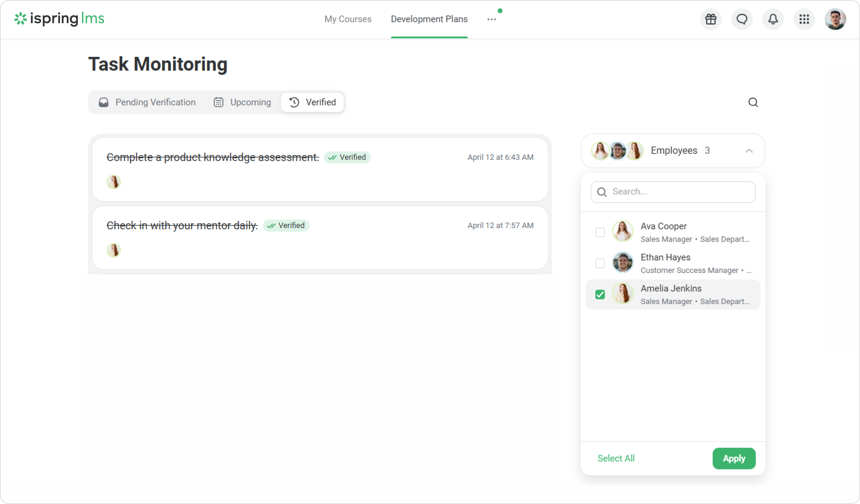Open the three-dot more navigation menu
860x504 pixels.
pos(491,19)
